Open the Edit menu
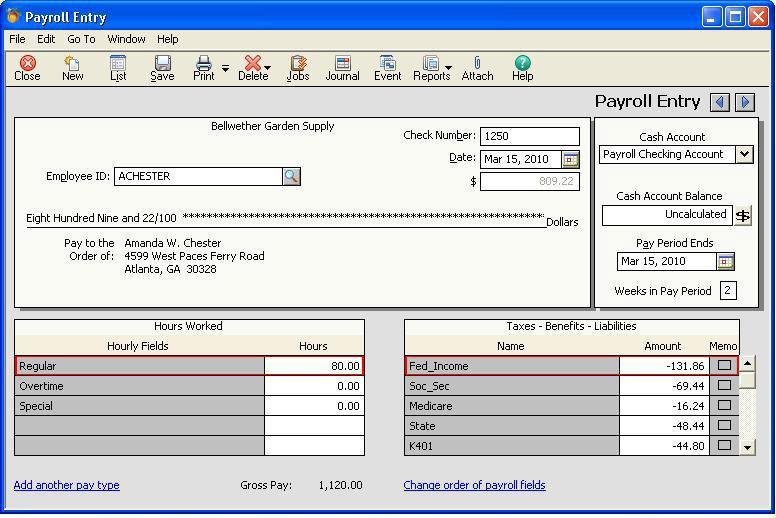The width and height of the screenshot is (776, 518). [x=46, y=39]
